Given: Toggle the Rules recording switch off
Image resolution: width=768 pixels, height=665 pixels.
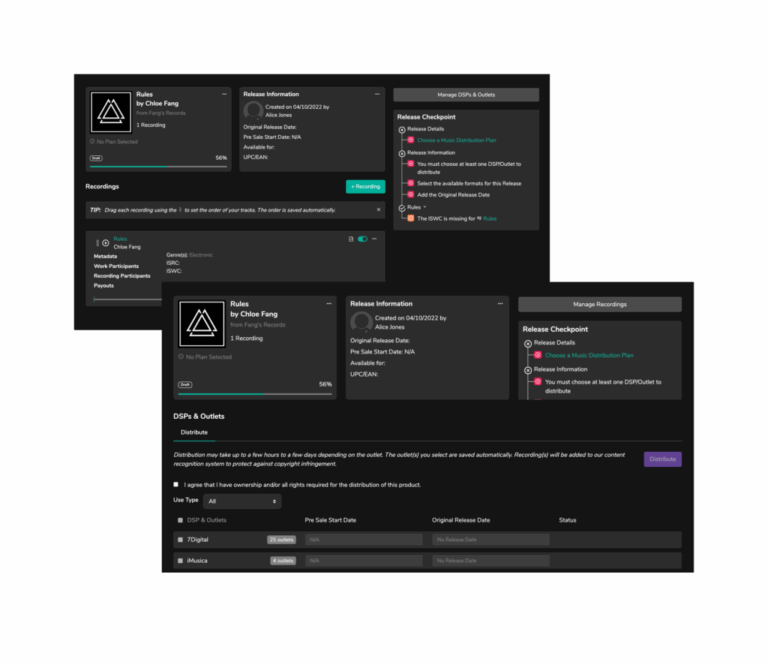Looking at the screenshot, I should point(362,239).
